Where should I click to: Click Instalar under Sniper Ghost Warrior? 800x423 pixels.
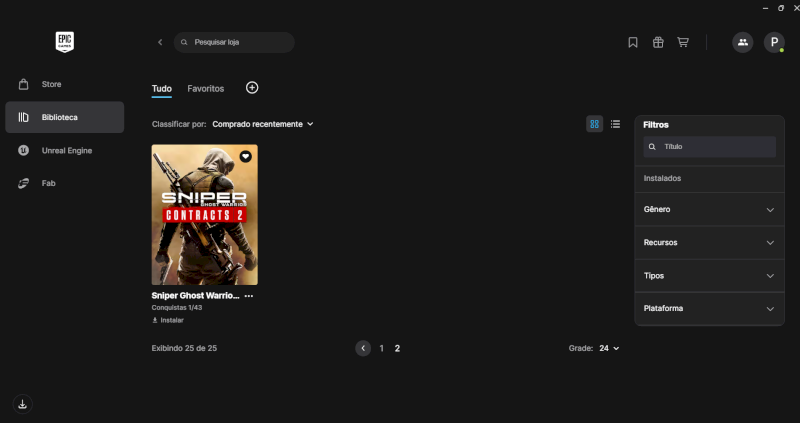click(x=168, y=320)
